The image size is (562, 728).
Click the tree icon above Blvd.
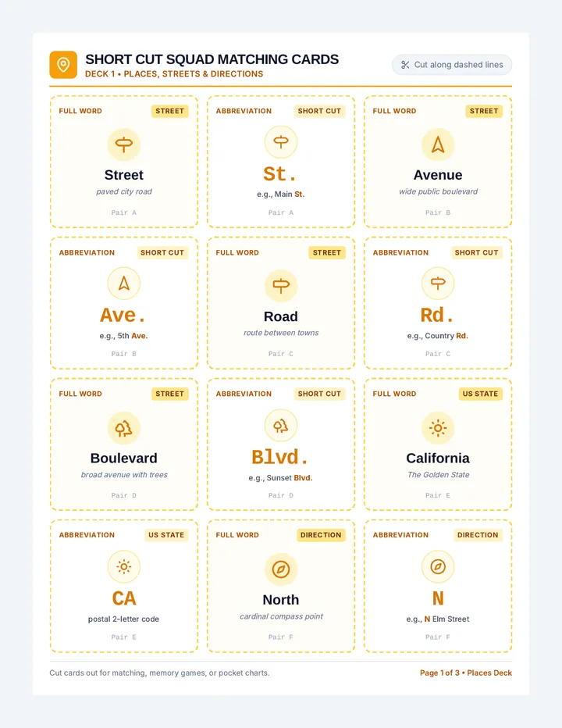281,425
